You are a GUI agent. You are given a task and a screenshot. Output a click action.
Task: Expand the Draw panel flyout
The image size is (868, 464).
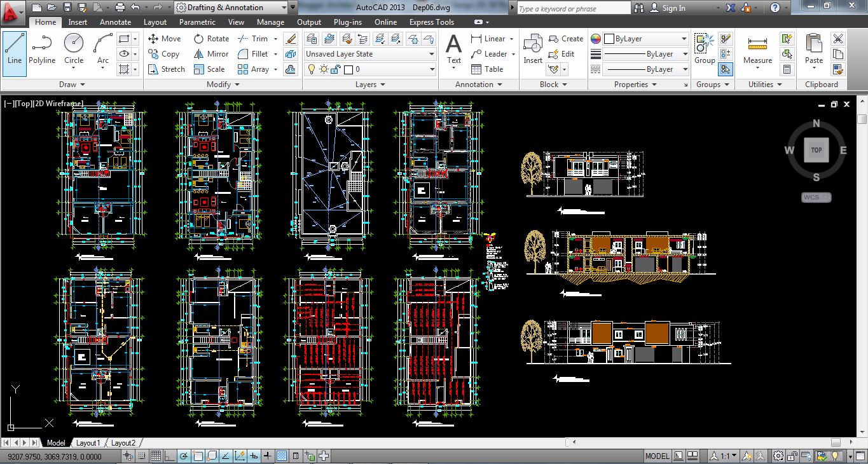click(x=72, y=85)
